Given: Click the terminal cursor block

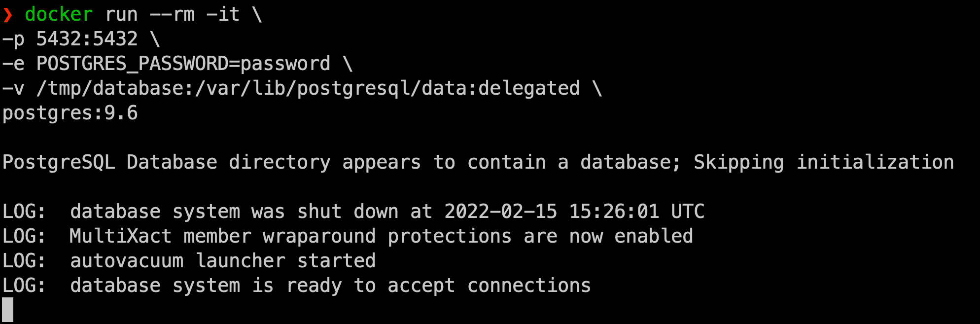Looking at the screenshot, I should [x=8, y=310].
